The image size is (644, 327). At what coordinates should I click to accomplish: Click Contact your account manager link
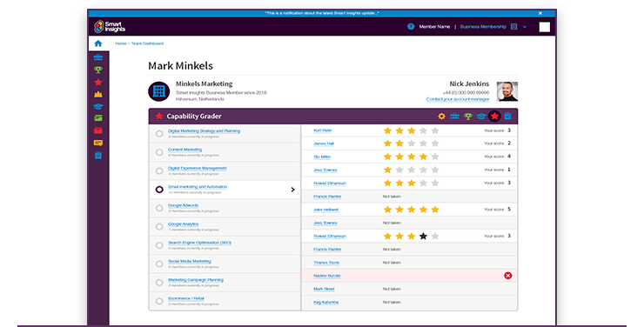[x=458, y=99]
